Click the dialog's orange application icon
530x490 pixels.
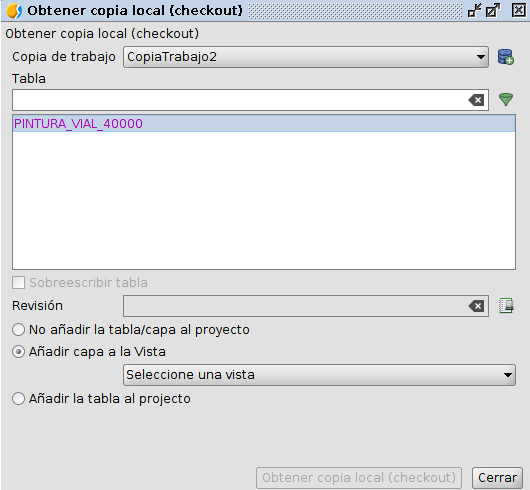14,11
